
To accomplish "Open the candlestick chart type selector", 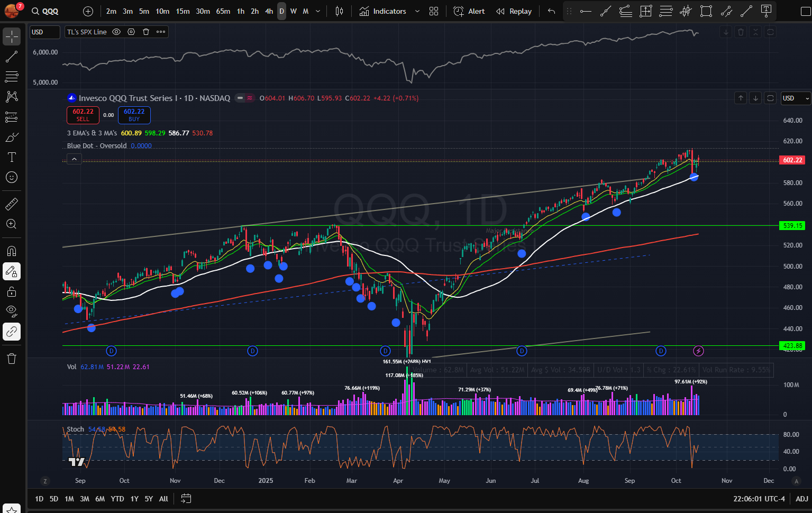I will (x=340, y=11).
